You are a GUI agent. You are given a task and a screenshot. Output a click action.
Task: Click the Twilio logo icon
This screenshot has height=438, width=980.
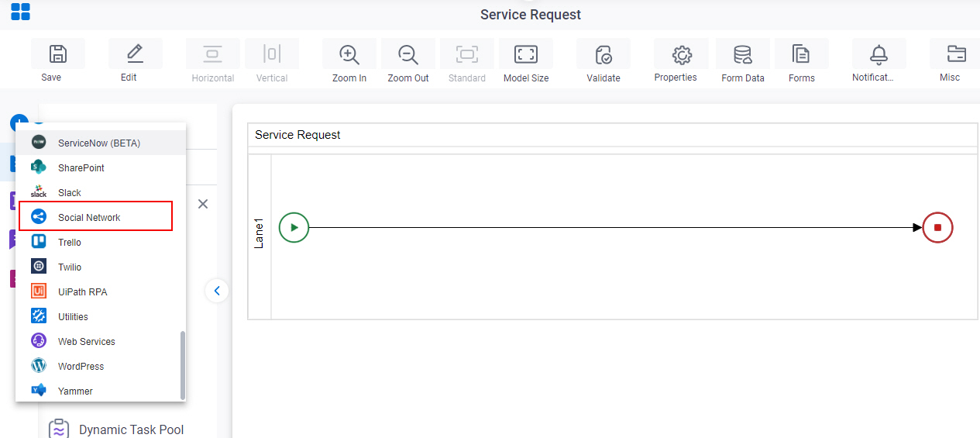click(x=39, y=267)
